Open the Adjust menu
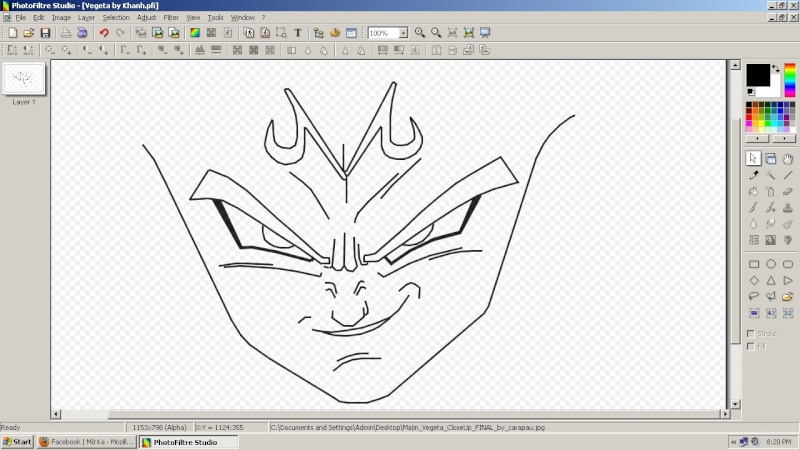The image size is (800, 450). coord(146,17)
